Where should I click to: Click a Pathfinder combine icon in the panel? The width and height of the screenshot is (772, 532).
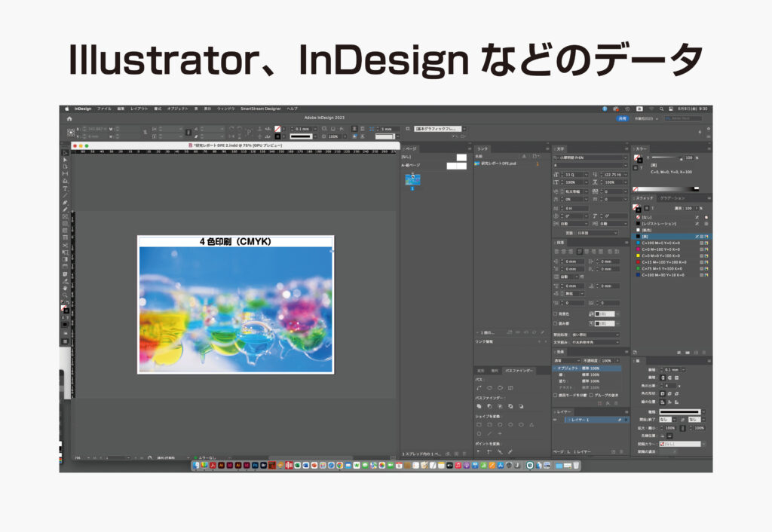point(479,405)
